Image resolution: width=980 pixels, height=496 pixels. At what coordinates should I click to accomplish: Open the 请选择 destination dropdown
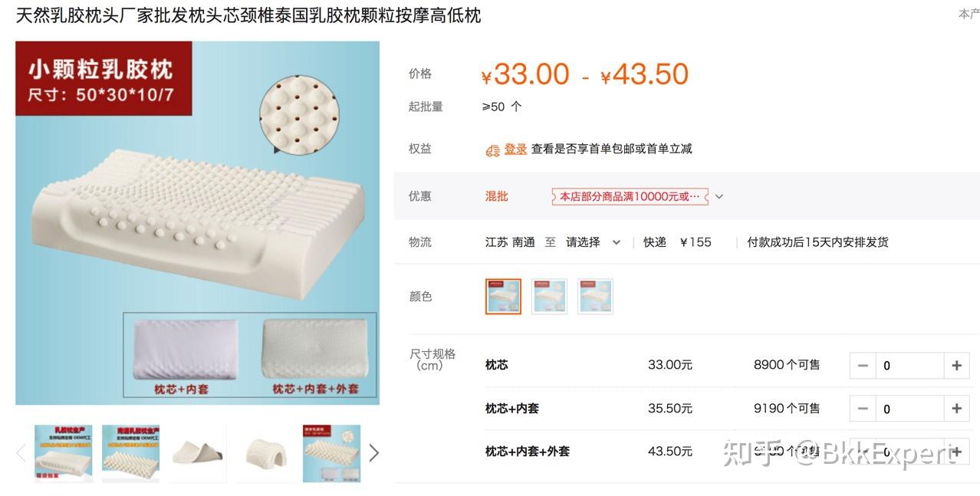[593, 242]
